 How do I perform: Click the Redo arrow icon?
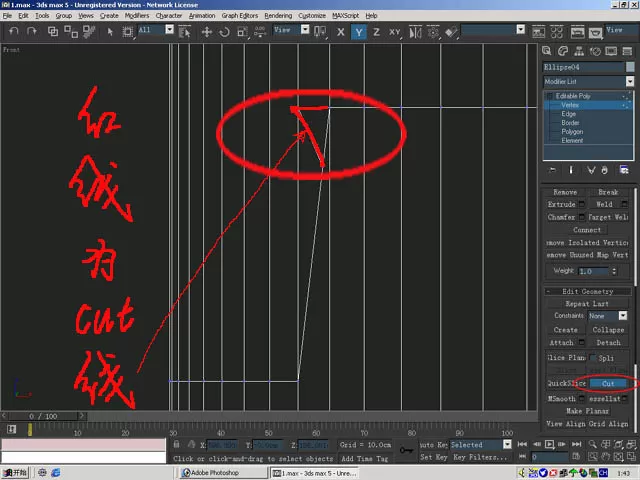point(31,31)
